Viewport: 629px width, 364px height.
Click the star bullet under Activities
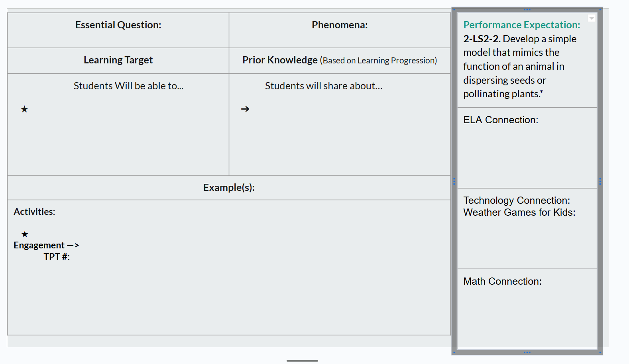pos(25,234)
